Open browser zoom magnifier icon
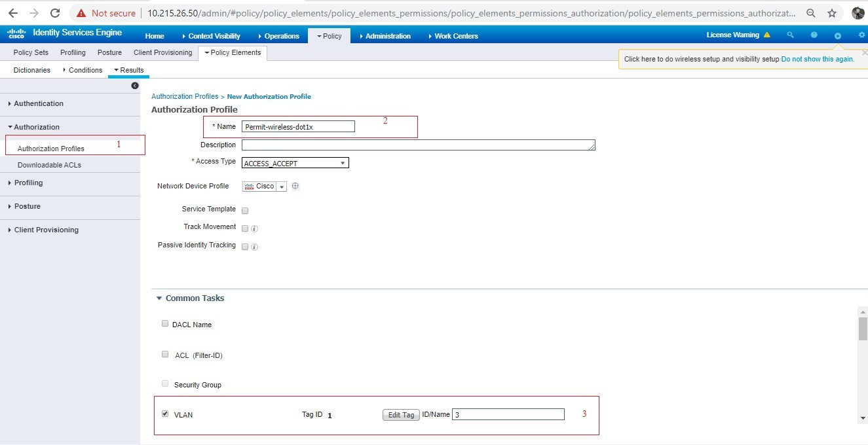868x445 pixels. click(811, 13)
